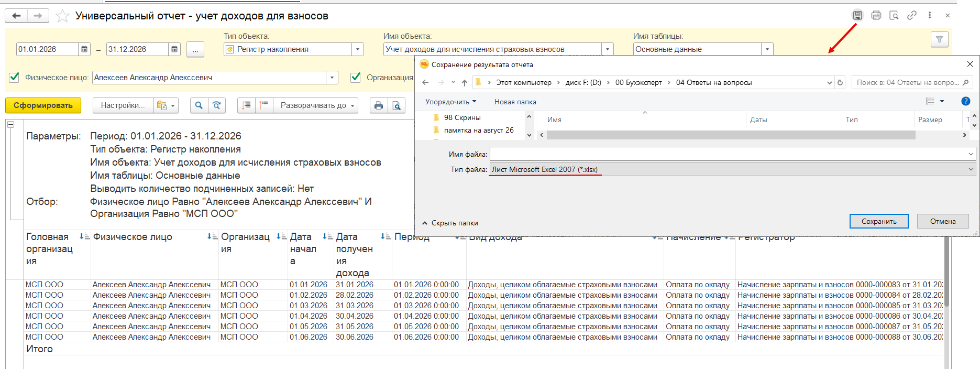Click the Настройки... button
Image resolution: width=980 pixels, height=369 pixels.
pos(123,105)
